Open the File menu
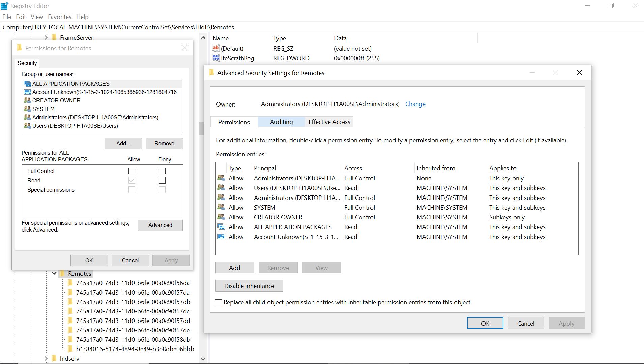Screen dimensions: 644x364 [7, 17]
